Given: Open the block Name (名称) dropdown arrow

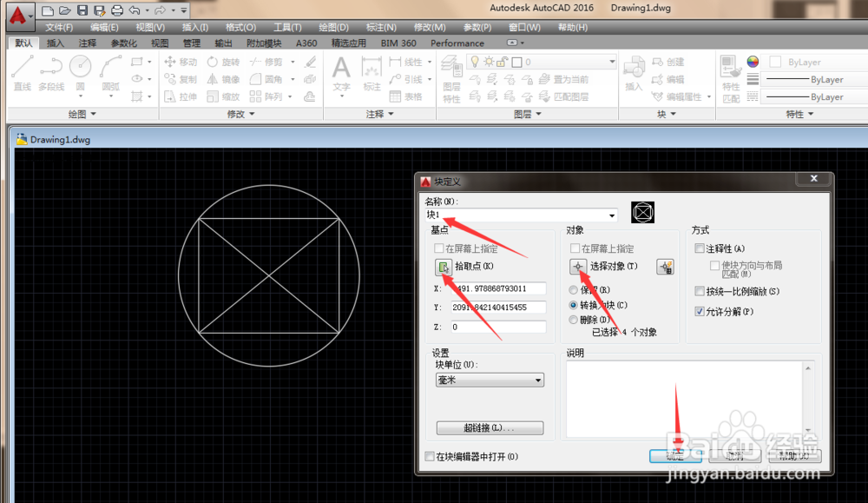Looking at the screenshot, I should tap(612, 215).
